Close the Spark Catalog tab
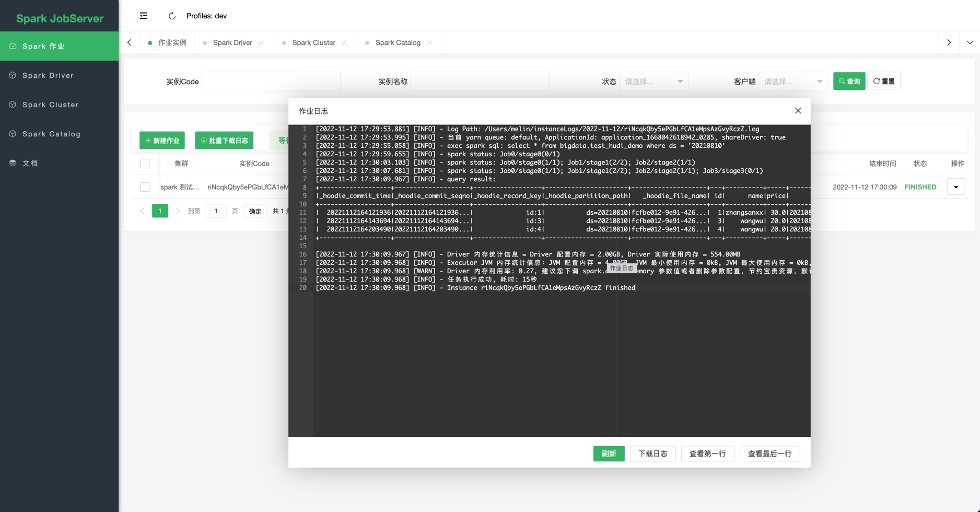Image resolution: width=980 pixels, height=512 pixels. coord(429,43)
